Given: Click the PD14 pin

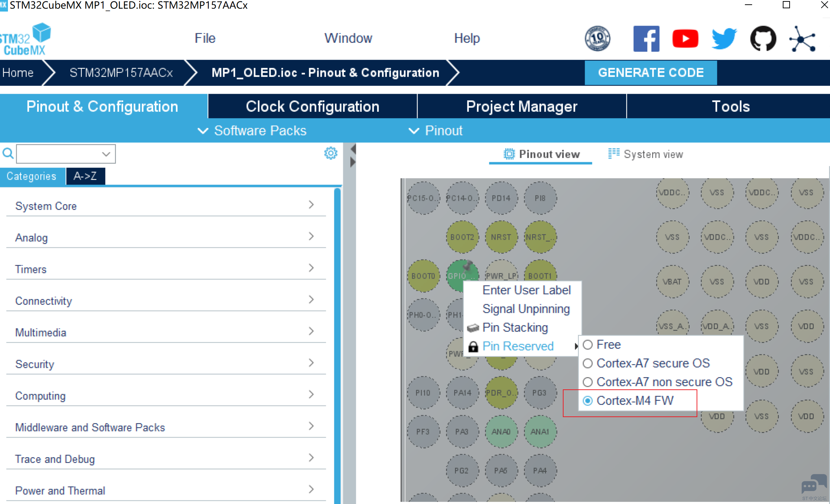Looking at the screenshot, I should [x=501, y=198].
